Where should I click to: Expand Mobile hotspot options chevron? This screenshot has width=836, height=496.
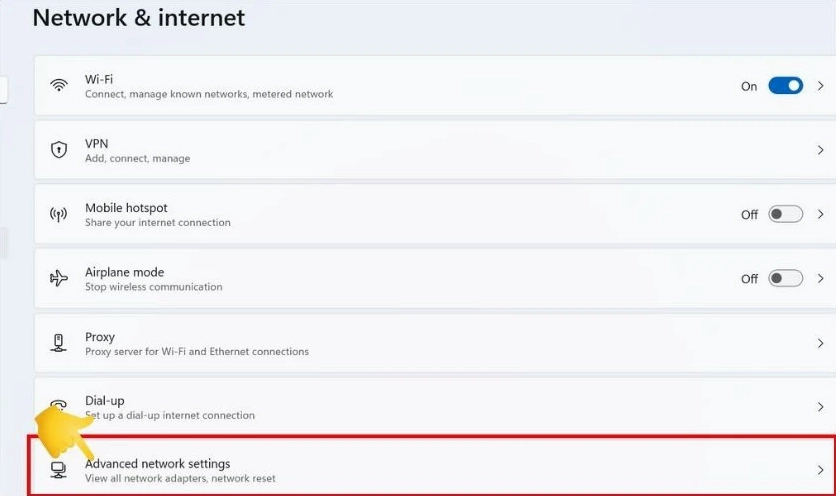tap(821, 214)
